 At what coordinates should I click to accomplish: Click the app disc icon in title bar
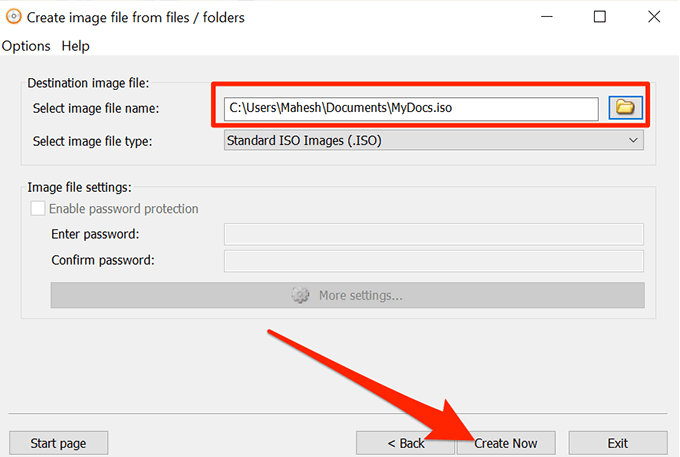pyautogui.click(x=12, y=17)
